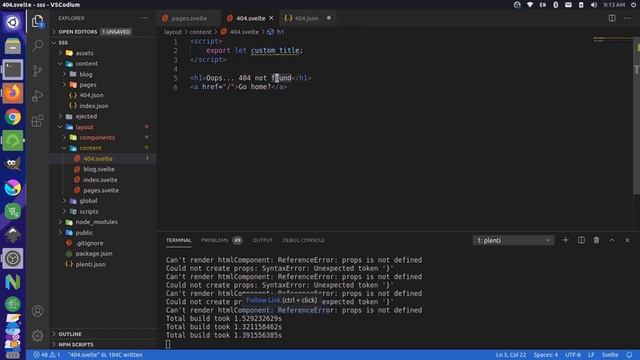Change indentation via Spaces: 4

pyautogui.click(x=546, y=355)
